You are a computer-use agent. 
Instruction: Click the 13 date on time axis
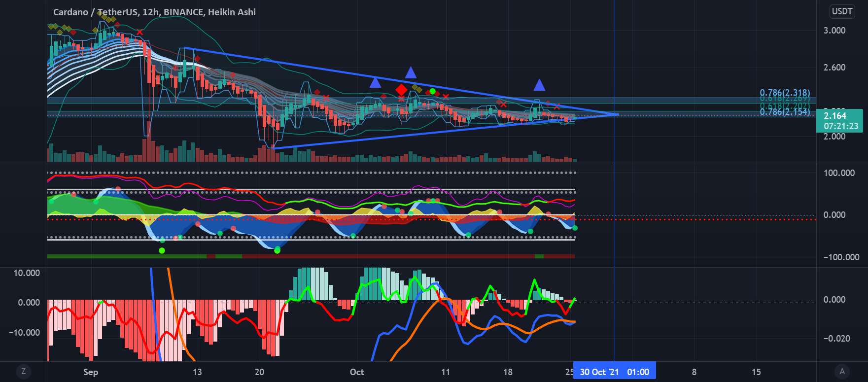(197, 372)
